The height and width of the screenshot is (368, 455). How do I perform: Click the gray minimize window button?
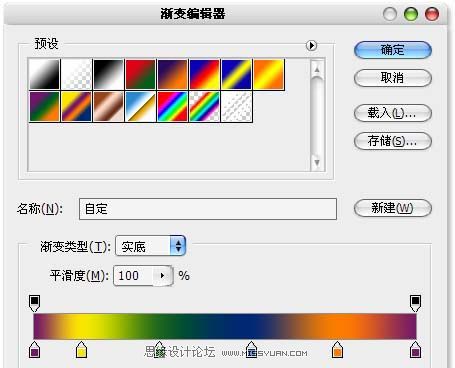coord(390,14)
